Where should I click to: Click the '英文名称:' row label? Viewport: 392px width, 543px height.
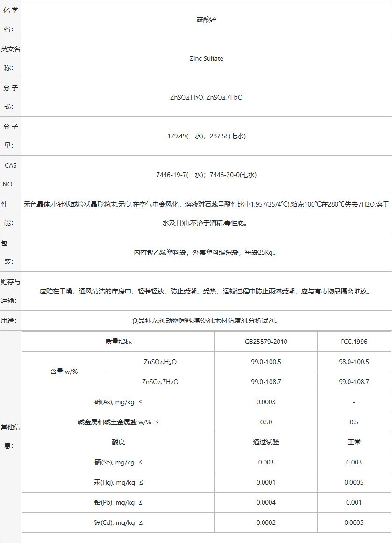[10, 58]
